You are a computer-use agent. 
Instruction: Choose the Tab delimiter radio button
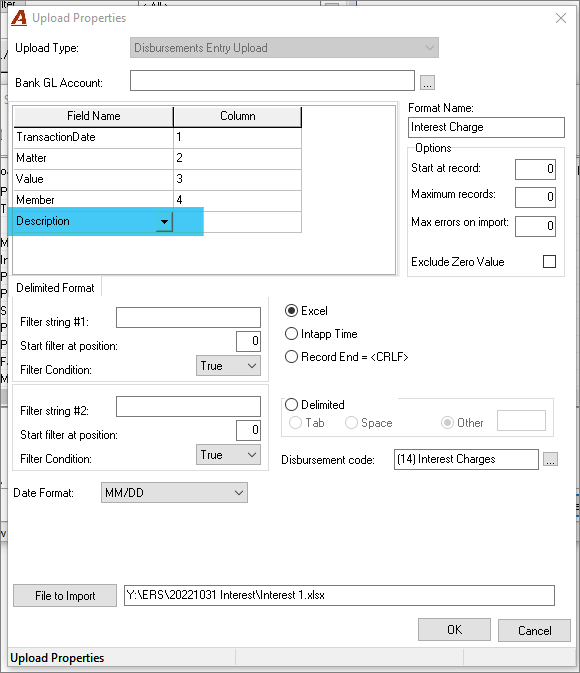click(295, 423)
